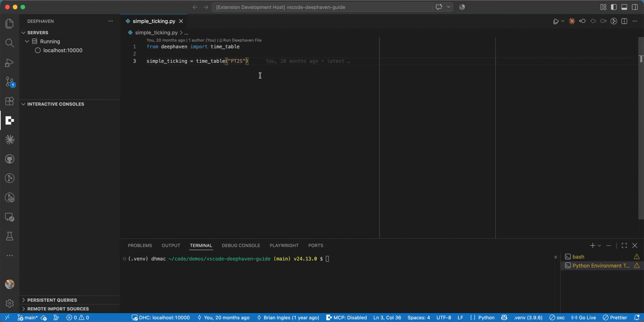Select the bash terminal entry
The width and height of the screenshot is (644, 322).
[x=602, y=257]
